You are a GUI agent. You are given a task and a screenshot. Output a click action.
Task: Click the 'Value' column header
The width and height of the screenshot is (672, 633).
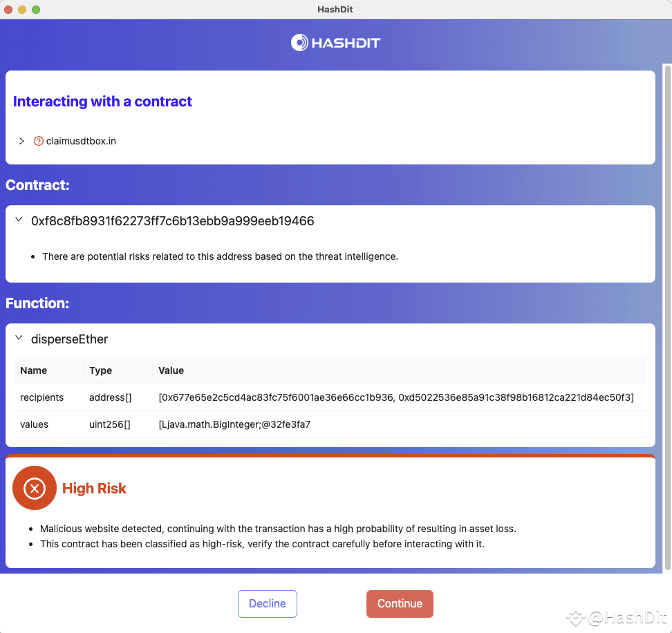[171, 370]
